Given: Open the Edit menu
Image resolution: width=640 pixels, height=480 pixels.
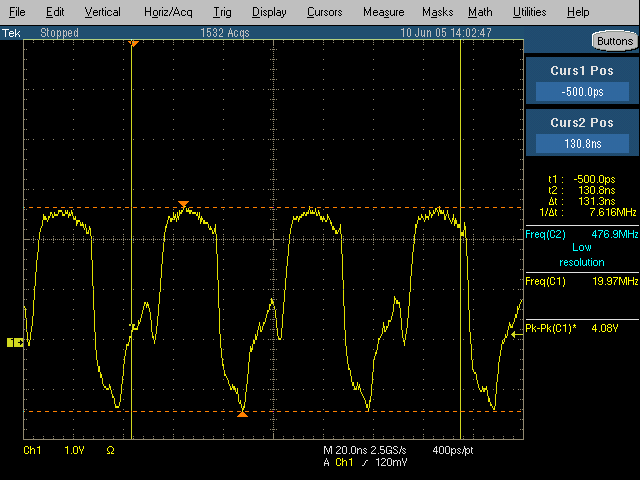Looking at the screenshot, I should 55,12.
